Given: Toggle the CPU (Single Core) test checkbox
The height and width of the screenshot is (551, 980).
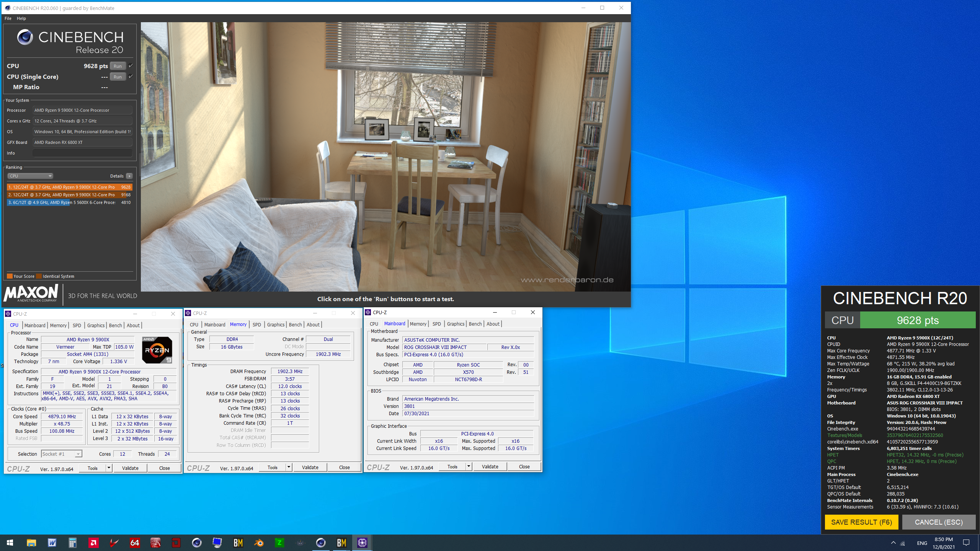Looking at the screenshot, I should [131, 77].
